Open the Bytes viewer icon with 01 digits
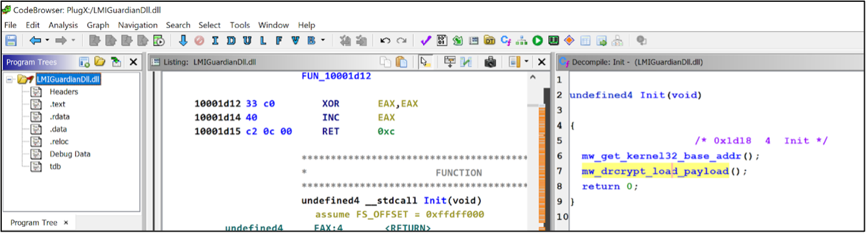Viewport: 868px width, 235px height. (x=442, y=41)
